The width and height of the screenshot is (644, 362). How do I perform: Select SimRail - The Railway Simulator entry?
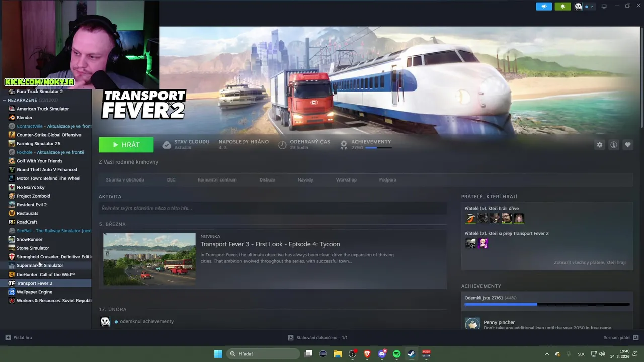(x=54, y=231)
